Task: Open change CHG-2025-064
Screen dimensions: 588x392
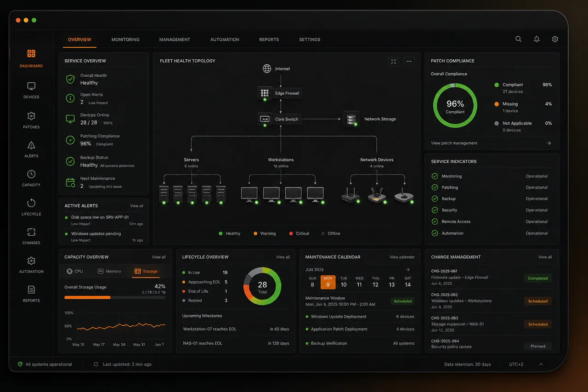Action: click(x=492, y=344)
